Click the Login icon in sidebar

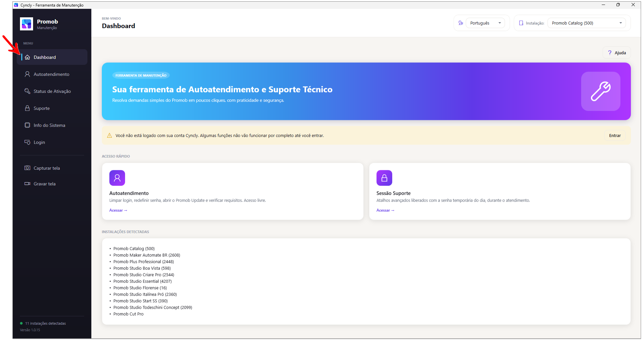28,142
